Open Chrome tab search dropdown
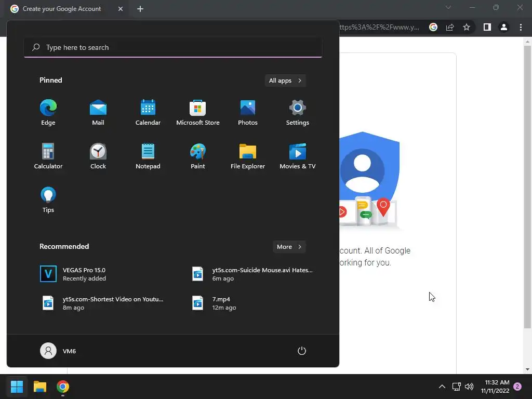Viewport: 532px width, 399px height. click(448, 7)
